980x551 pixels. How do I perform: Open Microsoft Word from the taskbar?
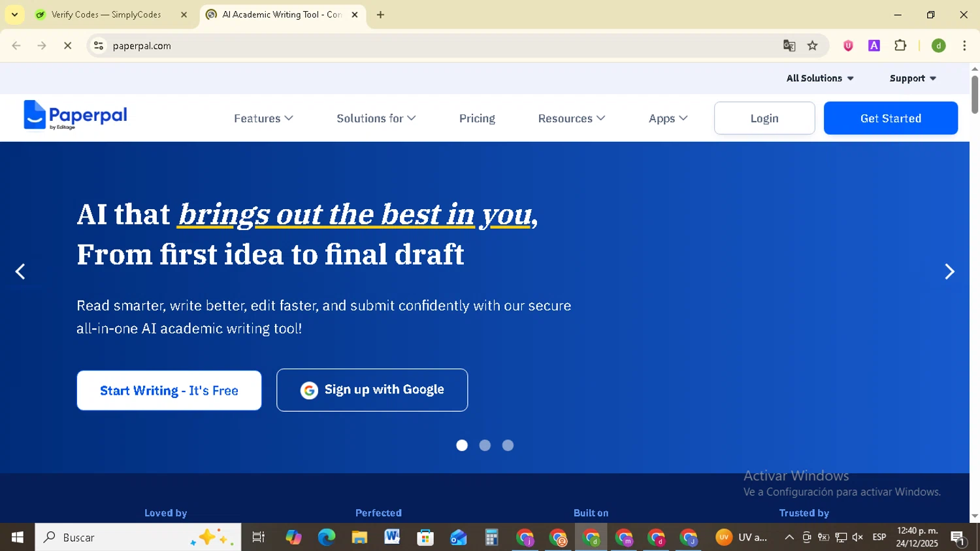click(392, 537)
